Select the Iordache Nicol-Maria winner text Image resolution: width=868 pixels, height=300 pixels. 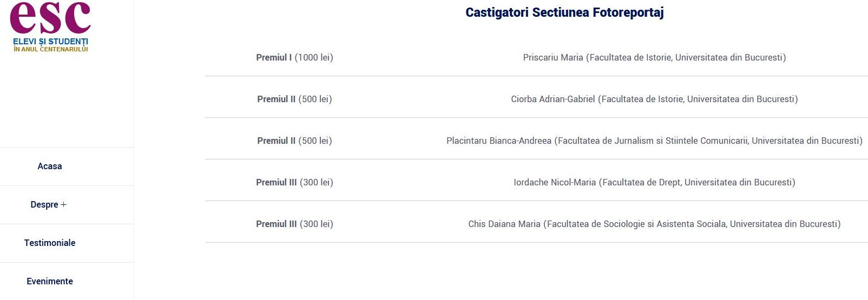coord(654,183)
